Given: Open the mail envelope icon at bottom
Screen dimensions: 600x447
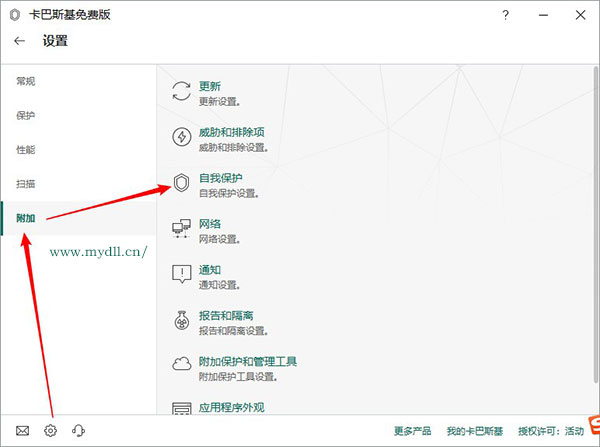Looking at the screenshot, I should click(x=23, y=431).
